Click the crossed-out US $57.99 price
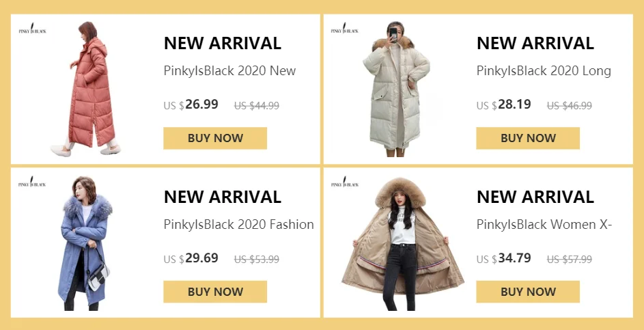Image resolution: width=644 pixels, height=330 pixels. 570,260
